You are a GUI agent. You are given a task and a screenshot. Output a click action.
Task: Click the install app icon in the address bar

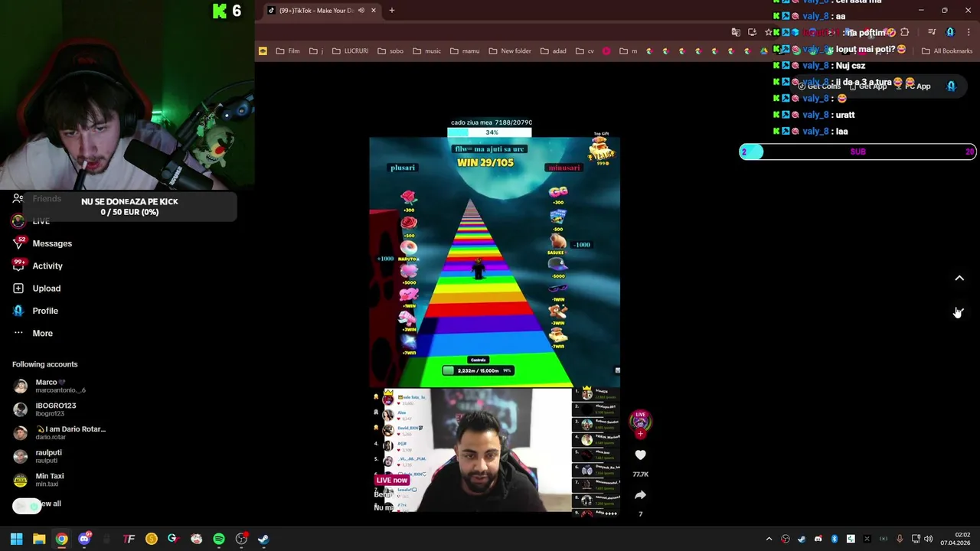(752, 32)
